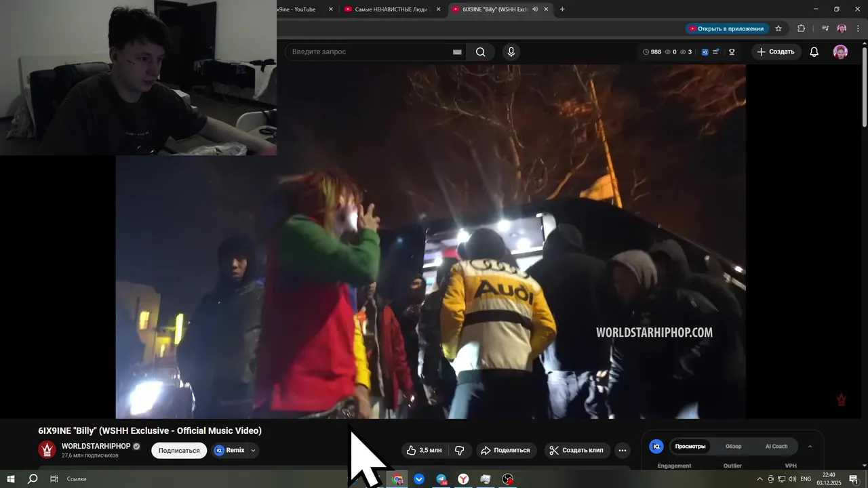This screenshot has width=868, height=488.
Task: Click the Remix button
Action: 229,450
